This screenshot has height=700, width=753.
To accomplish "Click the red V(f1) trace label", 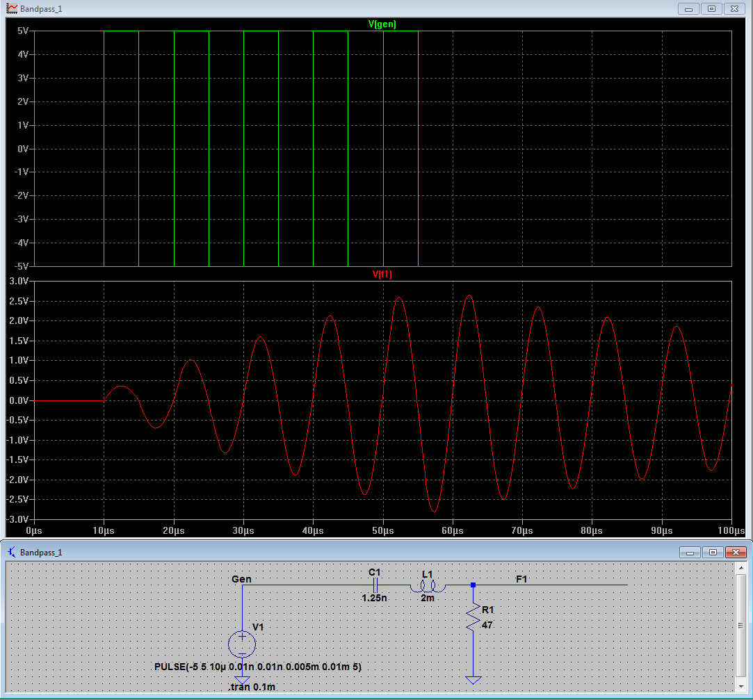I will click(x=382, y=275).
